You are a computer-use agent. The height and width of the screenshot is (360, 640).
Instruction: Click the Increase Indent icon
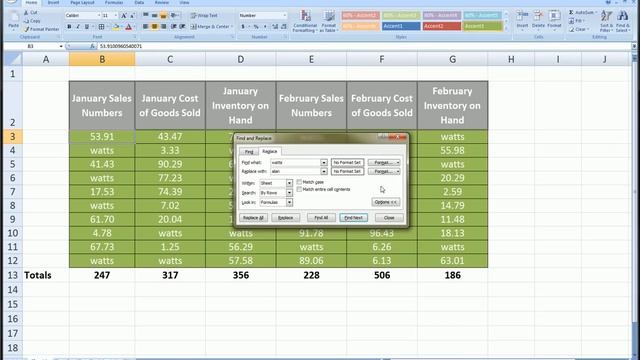182,27
